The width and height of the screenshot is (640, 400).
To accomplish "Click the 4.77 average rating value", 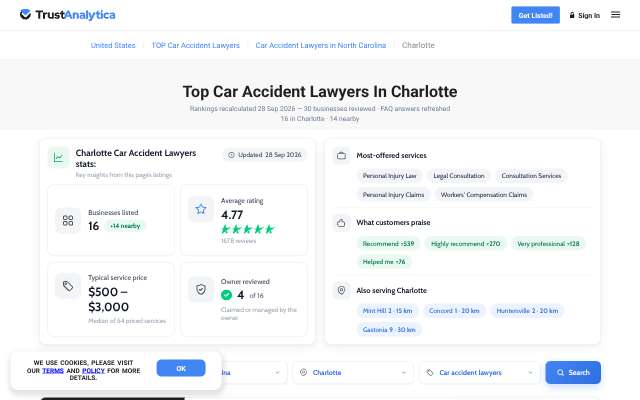I will pyautogui.click(x=232, y=215).
